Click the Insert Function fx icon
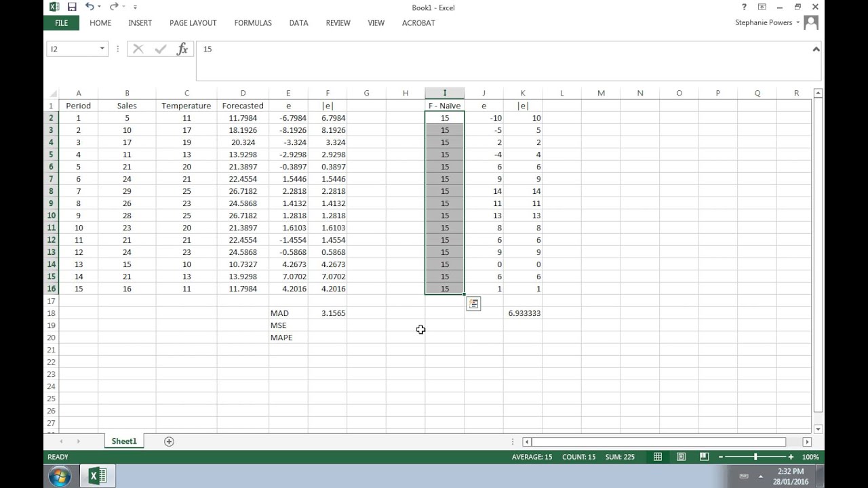The image size is (868, 488). 182,49
